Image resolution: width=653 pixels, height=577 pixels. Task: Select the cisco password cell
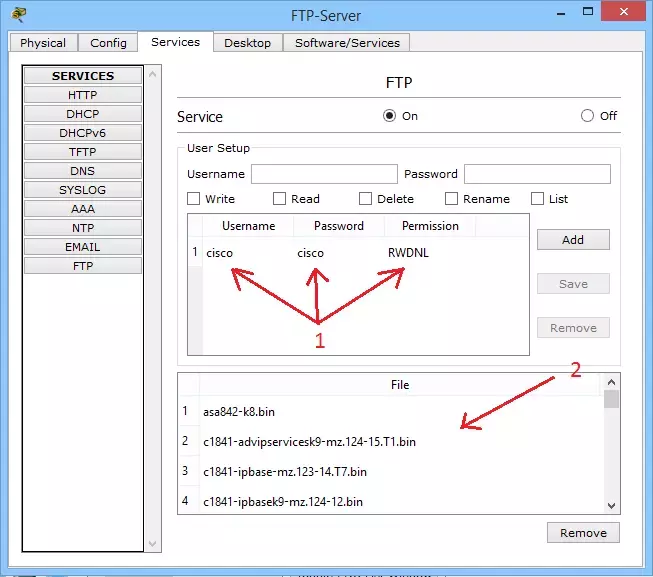[339, 253]
